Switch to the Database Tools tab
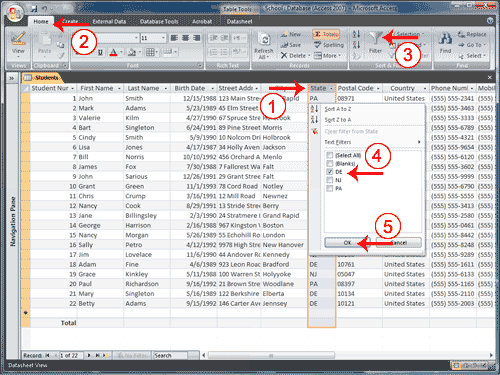 (x=159, y=22)
